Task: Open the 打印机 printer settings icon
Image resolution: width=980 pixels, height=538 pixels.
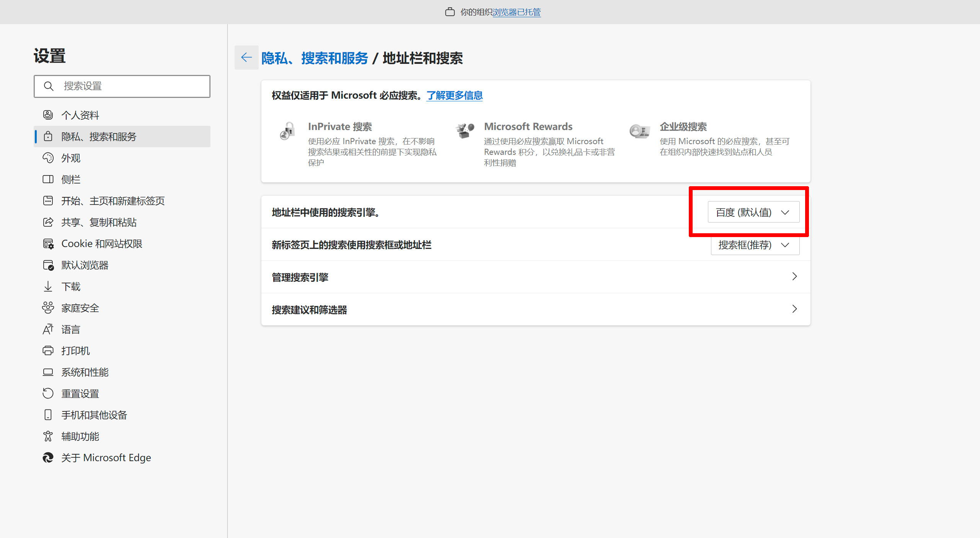Action: click(48, 351)
